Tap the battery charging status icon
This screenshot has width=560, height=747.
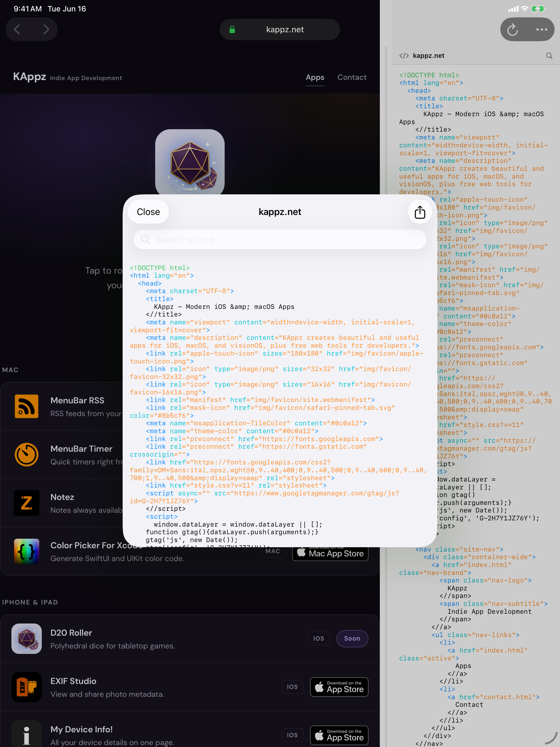pos(538,9)
